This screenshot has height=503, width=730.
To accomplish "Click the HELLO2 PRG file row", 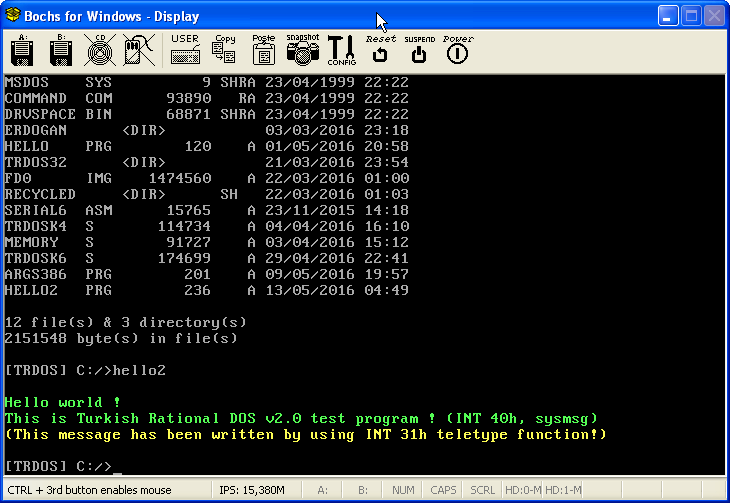I will click(207, 290).
